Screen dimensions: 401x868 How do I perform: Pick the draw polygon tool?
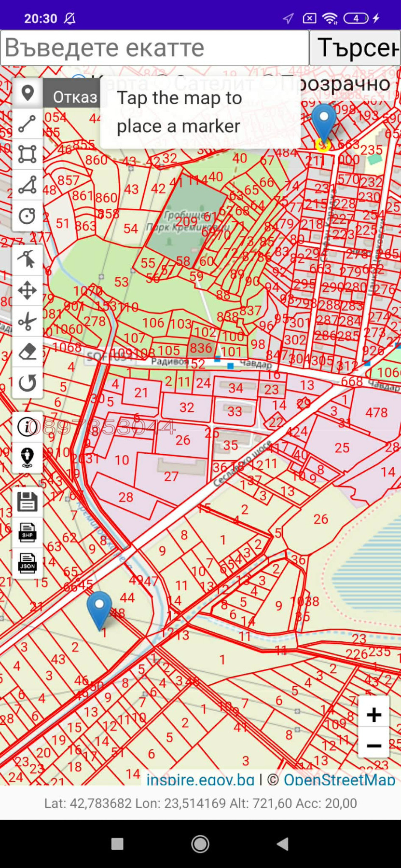coord(28,185)
